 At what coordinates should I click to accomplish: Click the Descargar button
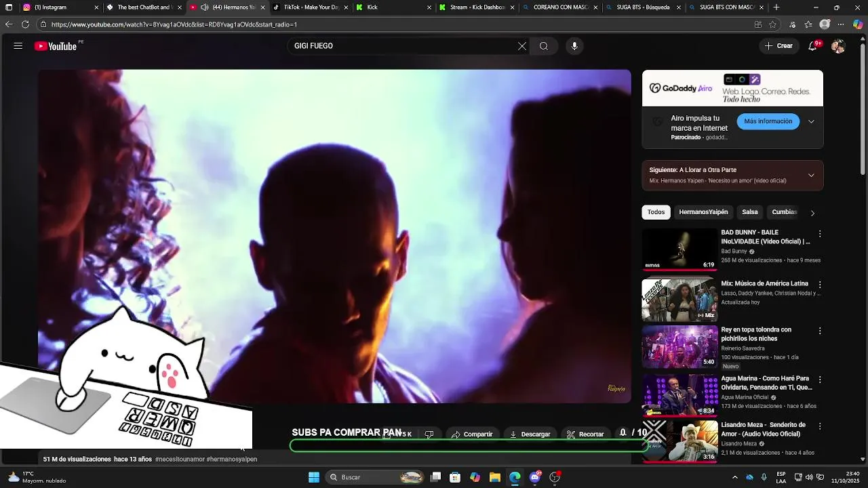click(530, 434)
